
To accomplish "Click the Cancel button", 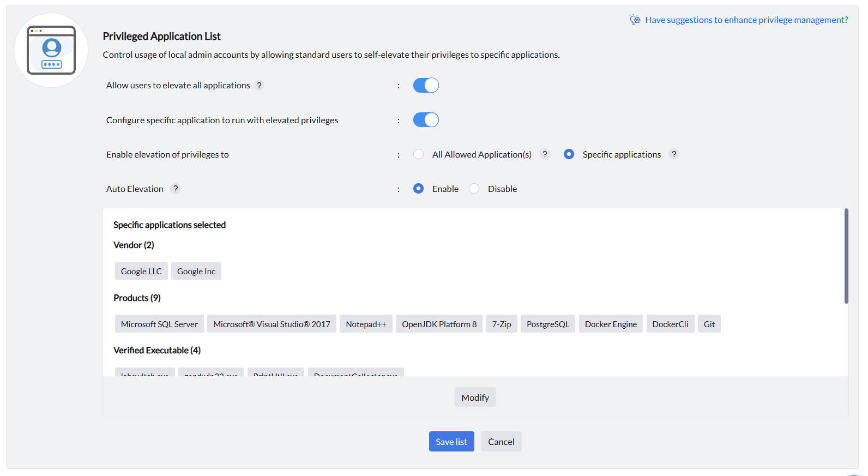I will pyautogui.click(x=501, y=442).
